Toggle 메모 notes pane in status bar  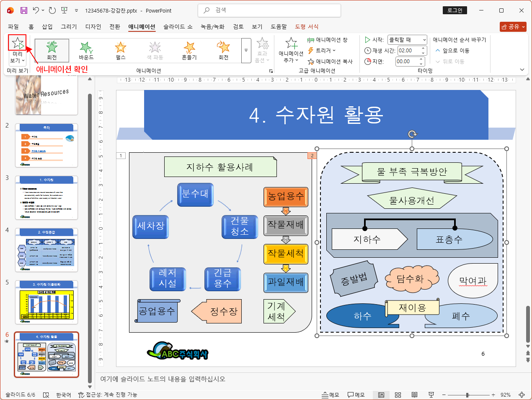click(x=331, y=395)
